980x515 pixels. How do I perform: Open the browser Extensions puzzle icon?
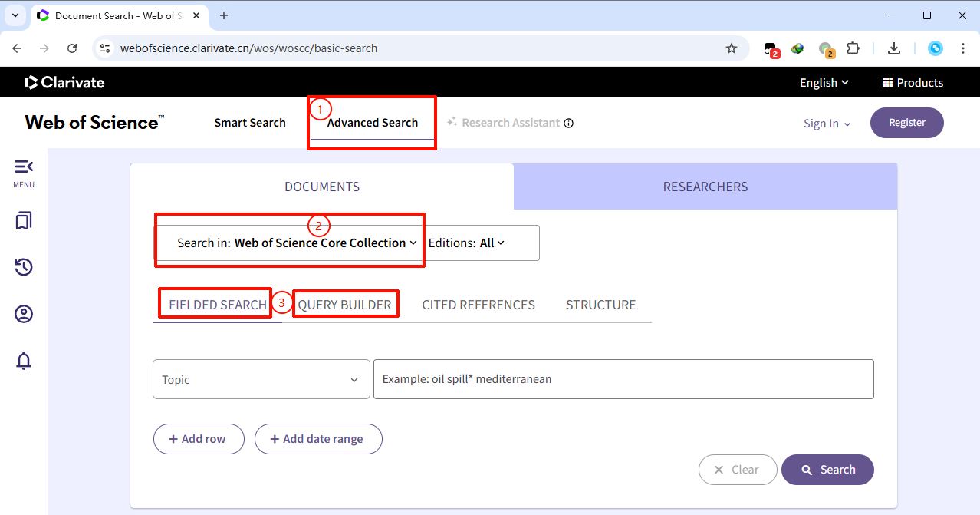(x=853, y=48)
